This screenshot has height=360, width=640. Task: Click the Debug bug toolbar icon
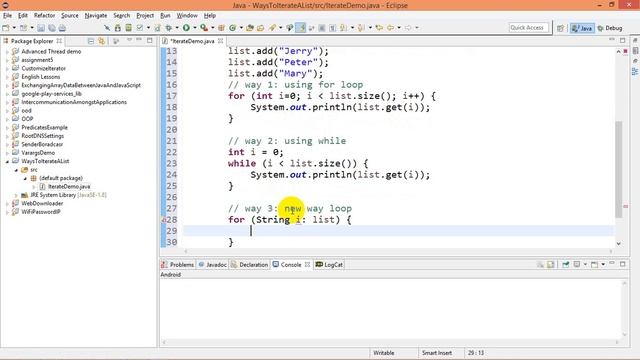(x=169, y=28)
